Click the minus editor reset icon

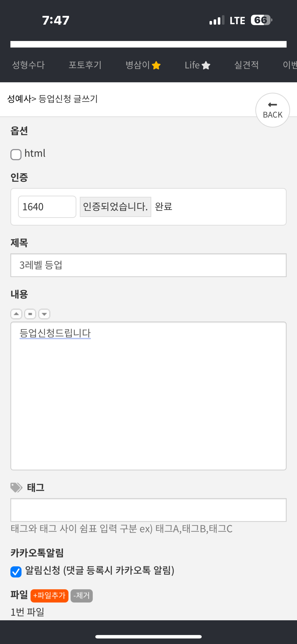pos(30,314)
